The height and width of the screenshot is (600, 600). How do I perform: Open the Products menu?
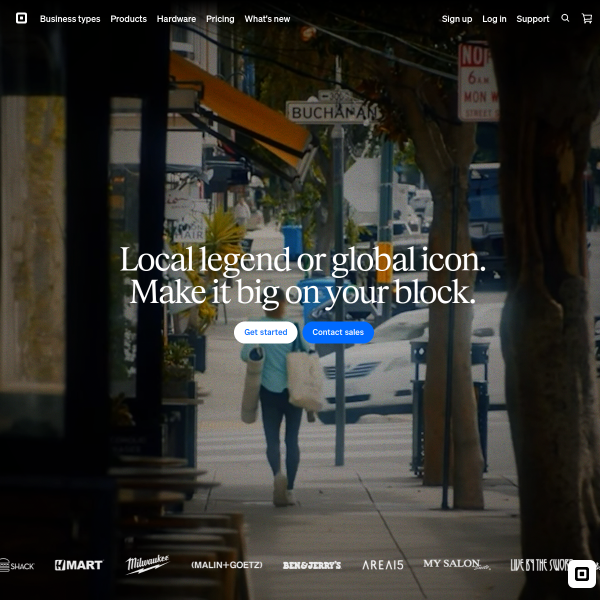(x=129, y=19)
